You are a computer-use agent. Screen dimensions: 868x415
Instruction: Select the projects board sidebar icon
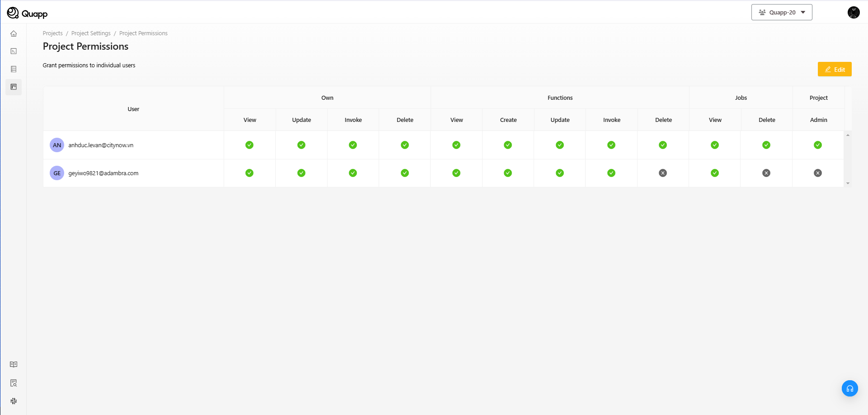pyautogui.click(x=14, y=87)
